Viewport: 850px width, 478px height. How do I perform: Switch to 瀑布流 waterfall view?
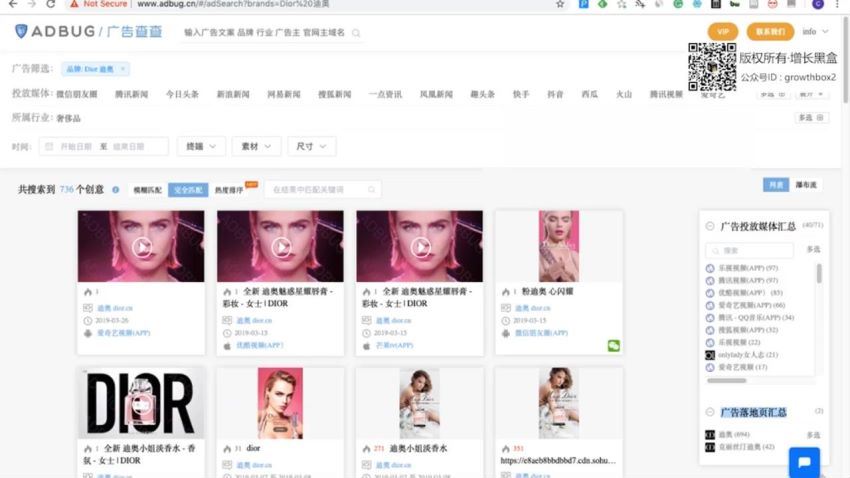coord(806,185)
